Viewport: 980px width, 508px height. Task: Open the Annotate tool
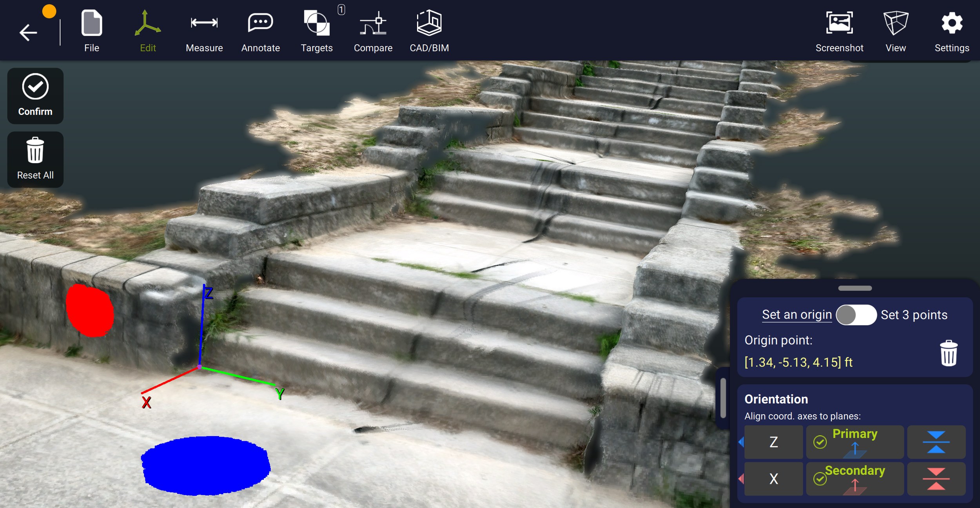260,31
